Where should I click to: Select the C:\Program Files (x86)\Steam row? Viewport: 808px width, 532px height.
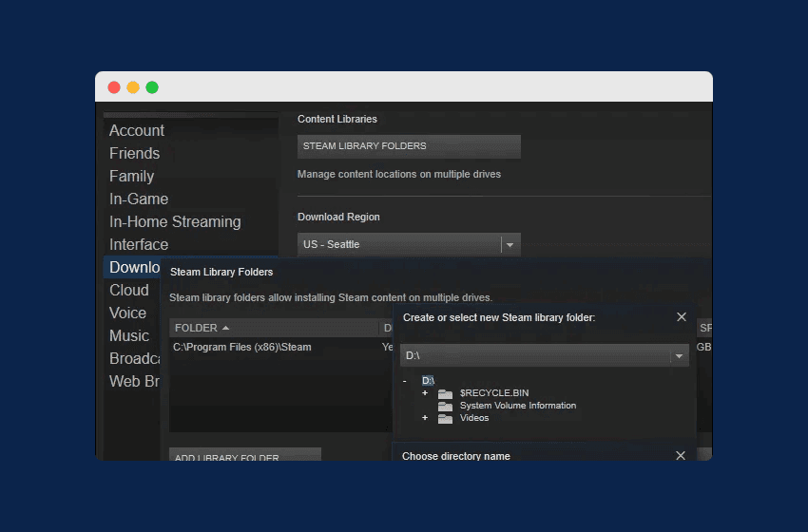[242, 348]
